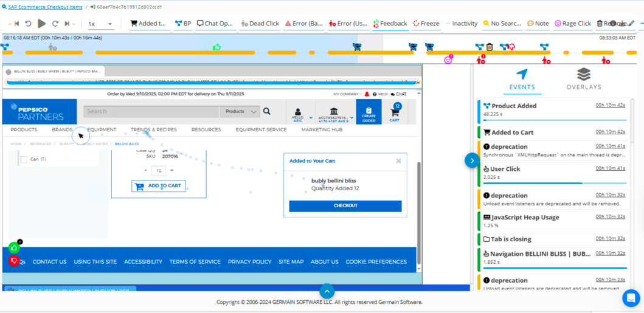Viewport: 644px width, 313px height.
Task: Open the My Company dropdown
Action: 347,94
